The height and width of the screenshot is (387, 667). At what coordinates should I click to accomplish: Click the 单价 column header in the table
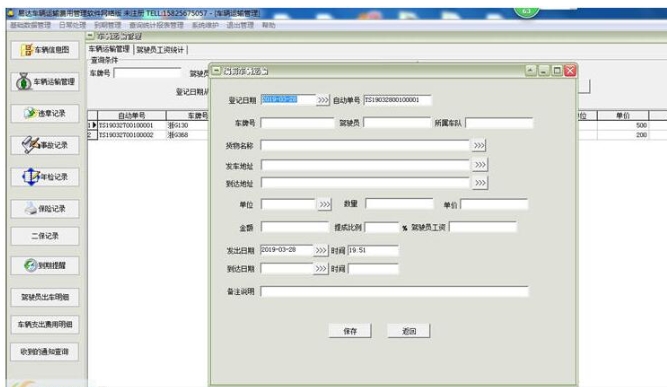pos(623,116)
